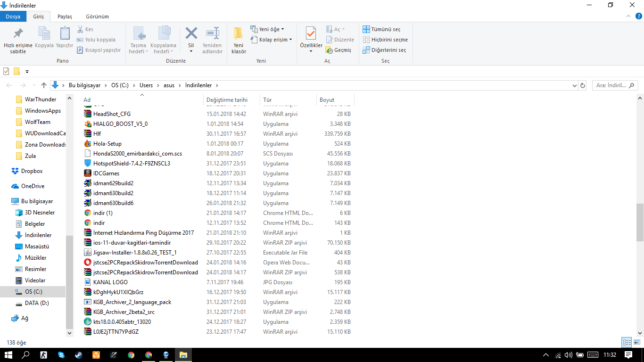
Task: Pin to quick access with Hızlı erişime sabitle
Action: click(x=18, y=40)
